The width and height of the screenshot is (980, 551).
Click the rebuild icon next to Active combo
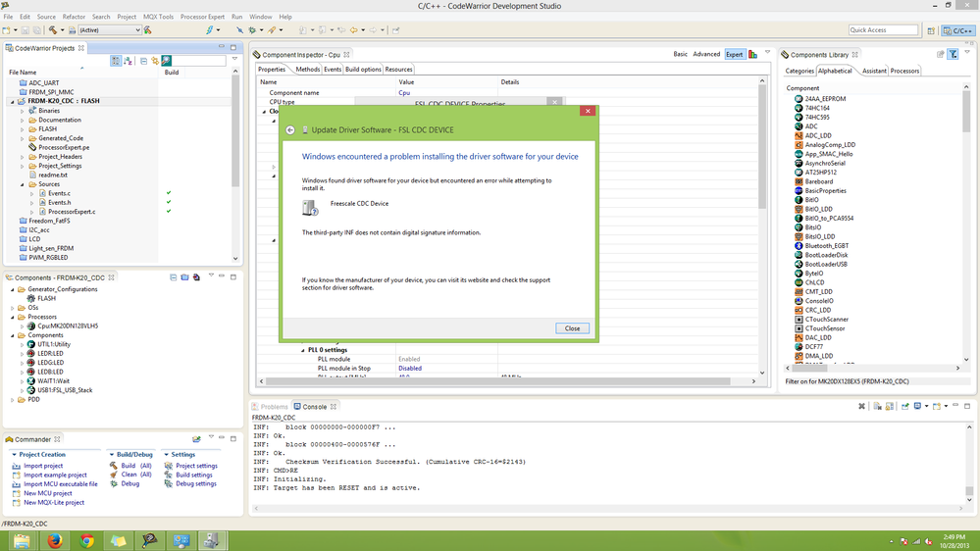[148, 30]
